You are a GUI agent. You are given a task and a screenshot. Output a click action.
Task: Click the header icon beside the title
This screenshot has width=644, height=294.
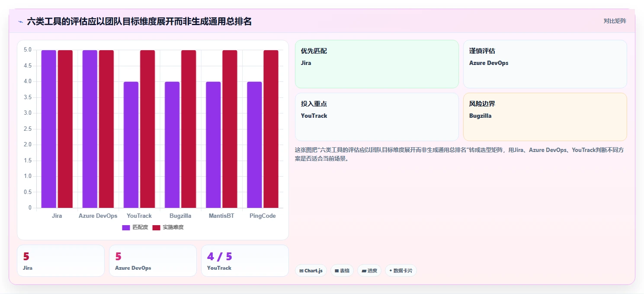(x=20, y=21)
